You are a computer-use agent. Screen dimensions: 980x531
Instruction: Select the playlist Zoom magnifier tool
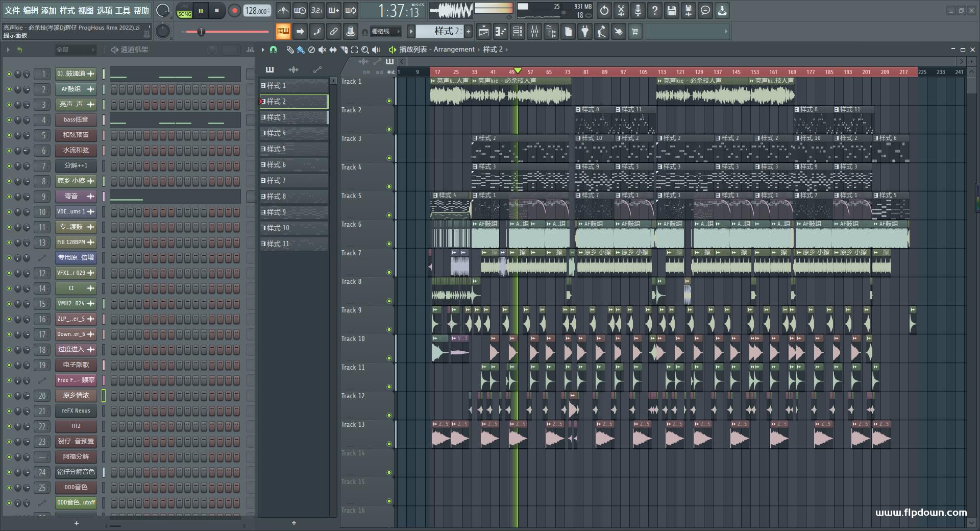tap(365, 50)
